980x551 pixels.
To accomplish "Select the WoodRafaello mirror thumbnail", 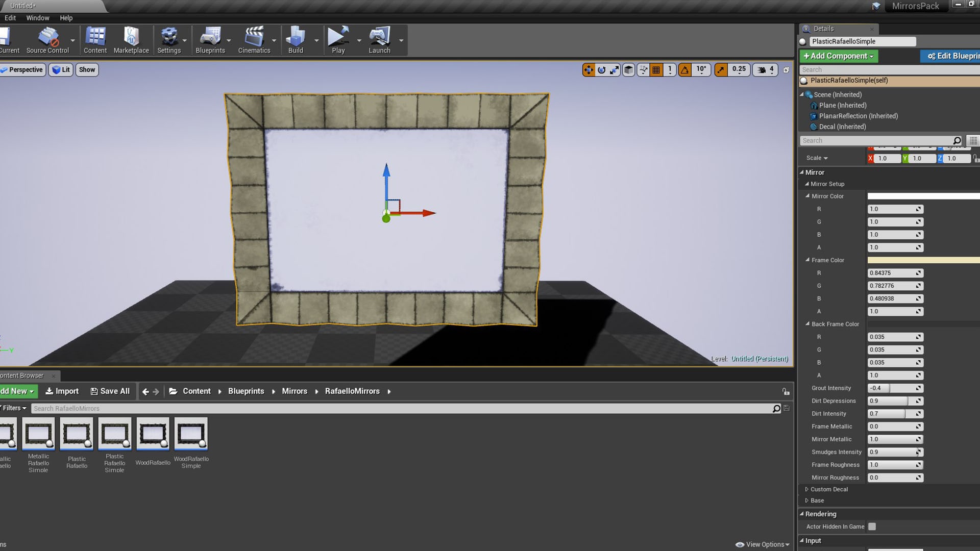I will 153,434.
